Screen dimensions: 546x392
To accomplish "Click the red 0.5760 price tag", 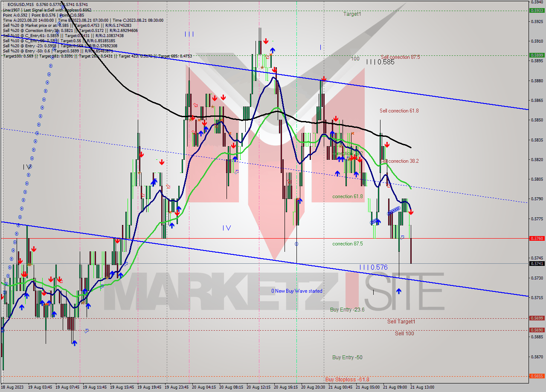I will coord(537,239).
